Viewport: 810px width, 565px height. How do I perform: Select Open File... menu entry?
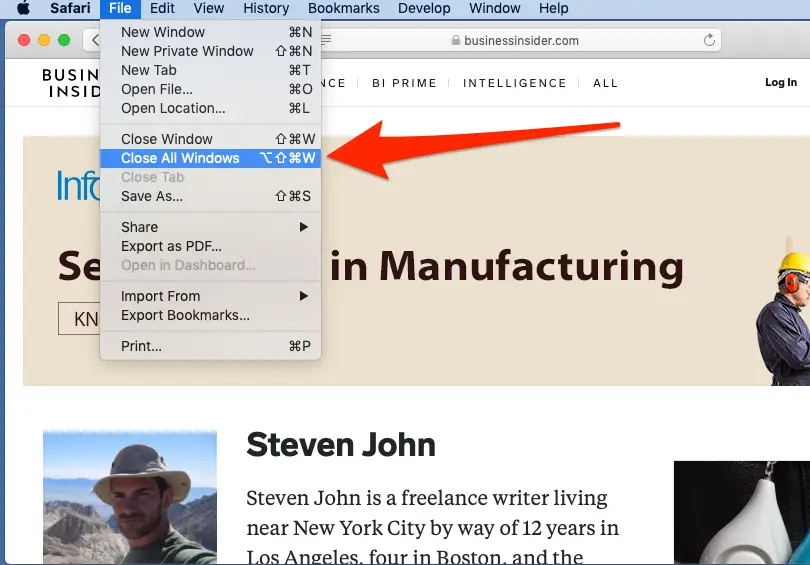pos(210,89)
